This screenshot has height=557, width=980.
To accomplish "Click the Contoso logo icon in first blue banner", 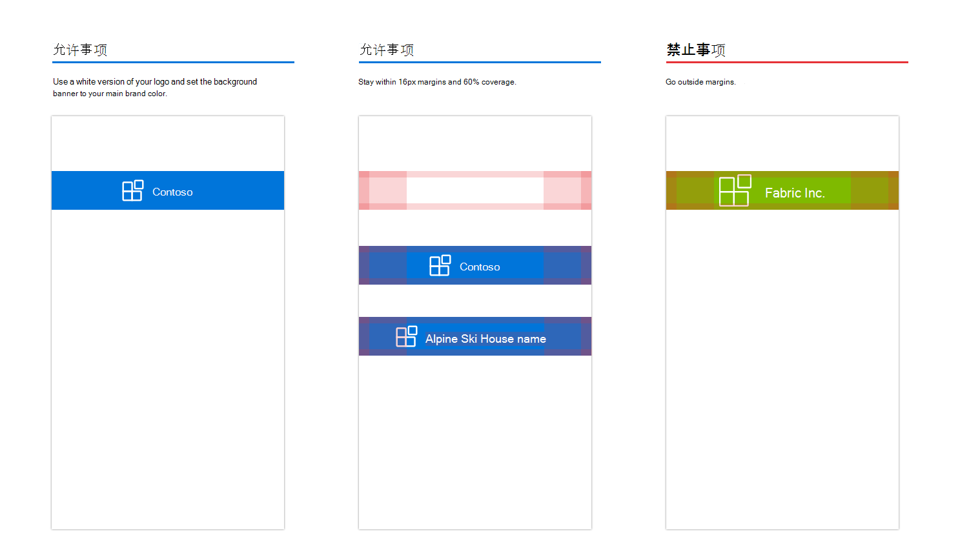I will [x=132, y=190].
